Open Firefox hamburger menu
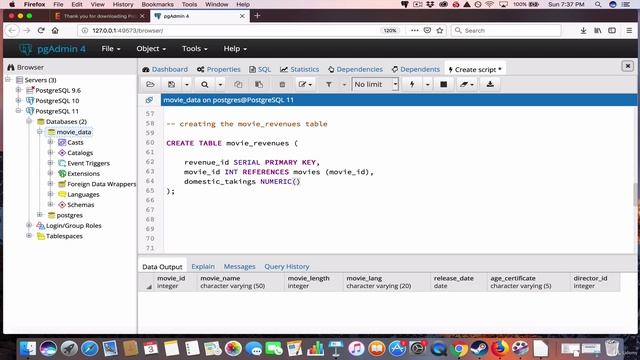This screenshot has height=360, width=640. coord(629,31)
